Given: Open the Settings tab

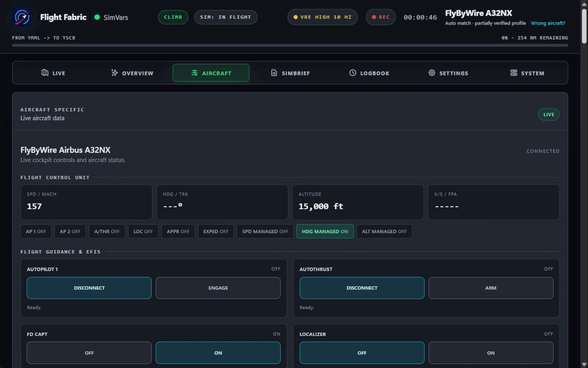Looking at the screenshot, I should tap(448, 73).
